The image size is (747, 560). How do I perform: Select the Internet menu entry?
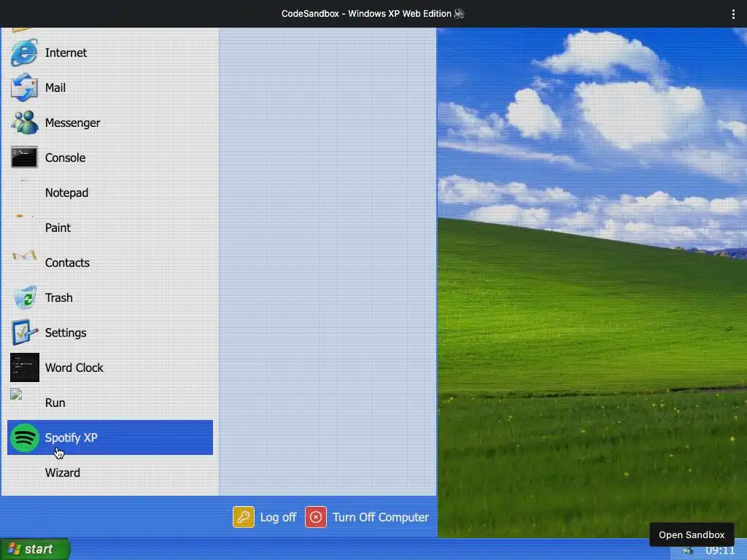pyautogui.click(x=110, y=52)
